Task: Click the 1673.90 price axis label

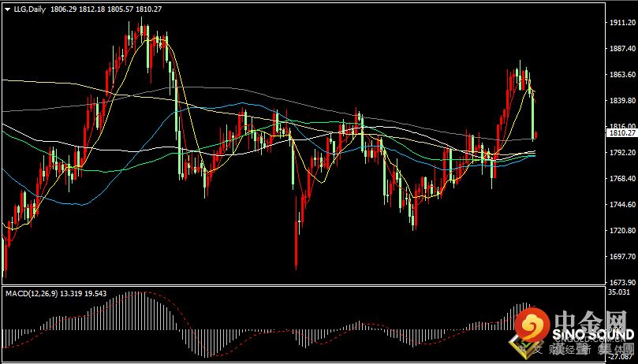Action: coord(622,282)
